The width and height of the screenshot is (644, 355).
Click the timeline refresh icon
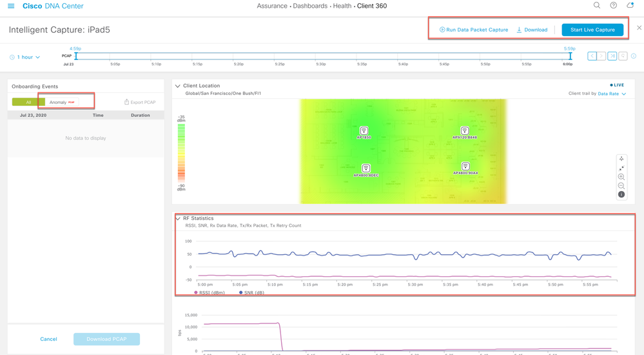point(623,56)
